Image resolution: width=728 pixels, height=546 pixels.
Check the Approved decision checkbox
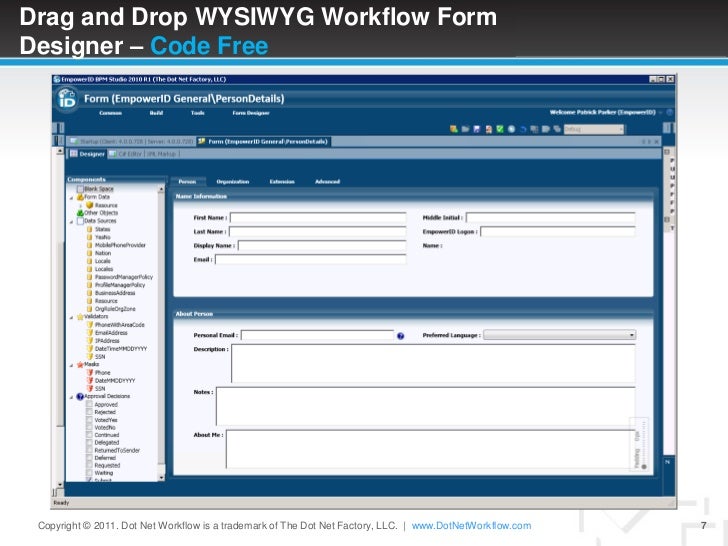click(x=89, y=404)
